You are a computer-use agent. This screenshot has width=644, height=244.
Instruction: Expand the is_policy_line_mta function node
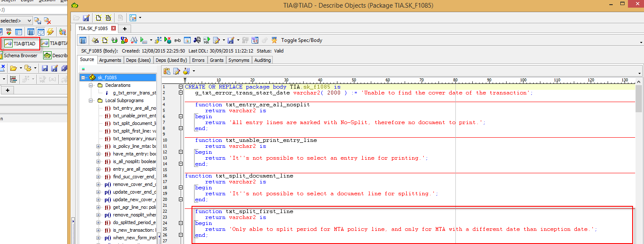(x=99, y=146)
